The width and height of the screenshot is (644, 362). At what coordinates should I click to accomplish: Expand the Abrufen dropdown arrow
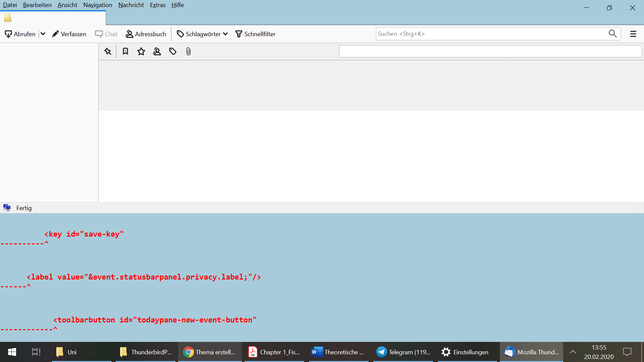(x=43, y=34)
